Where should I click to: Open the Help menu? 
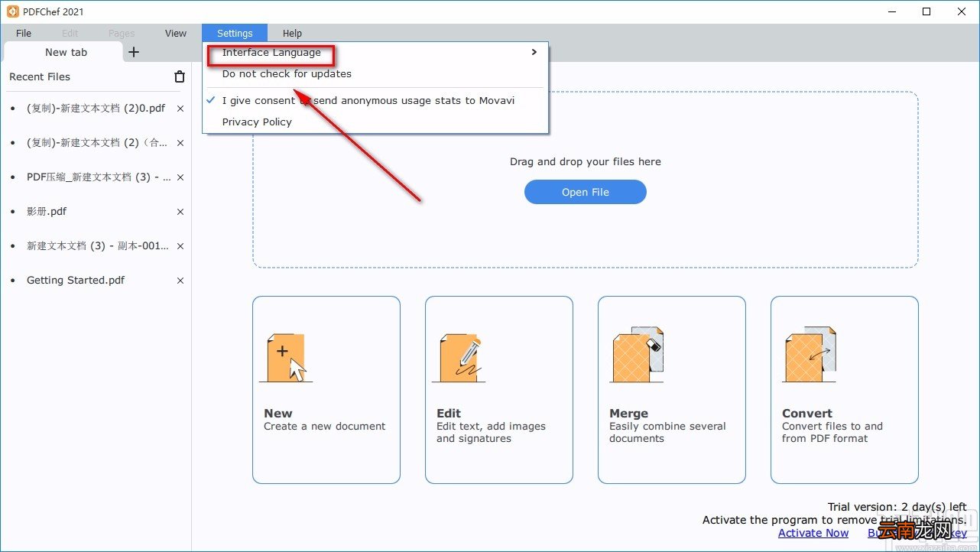pyautogui.click(x=292, y=33)
